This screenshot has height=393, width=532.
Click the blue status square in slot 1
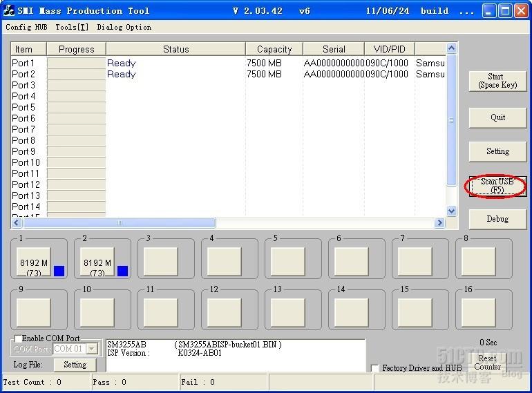59,271
